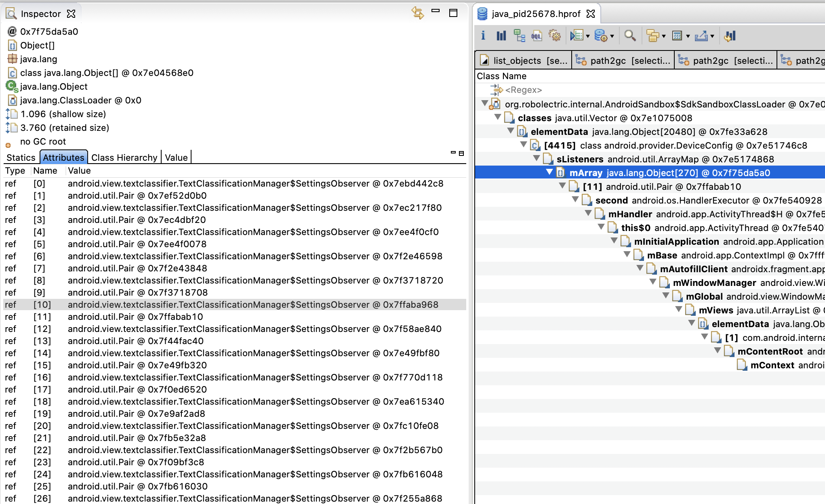Open the grouping options dropdown arrow
The image size is (825, 504).
point(663,36)
